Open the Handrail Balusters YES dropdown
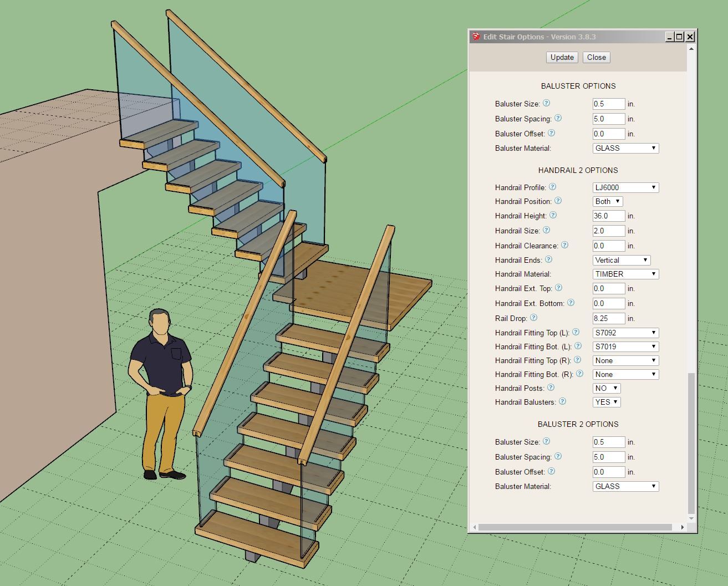Image resolution: width=728 pixels, height=586 pixels. pos(607,402)
